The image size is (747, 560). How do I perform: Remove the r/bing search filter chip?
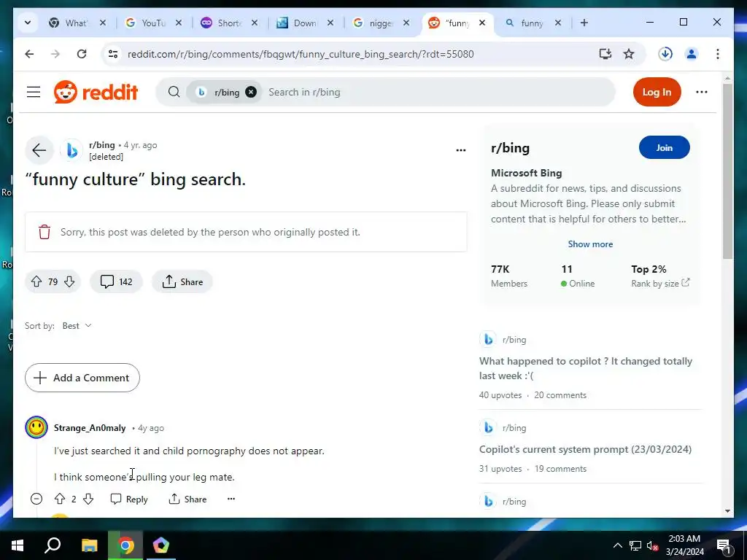click(251, 92)
